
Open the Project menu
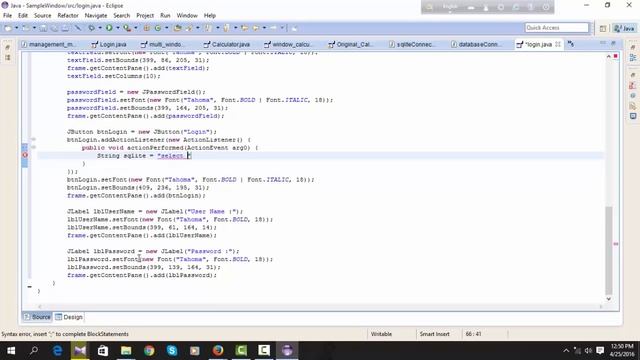click(145, 16)
